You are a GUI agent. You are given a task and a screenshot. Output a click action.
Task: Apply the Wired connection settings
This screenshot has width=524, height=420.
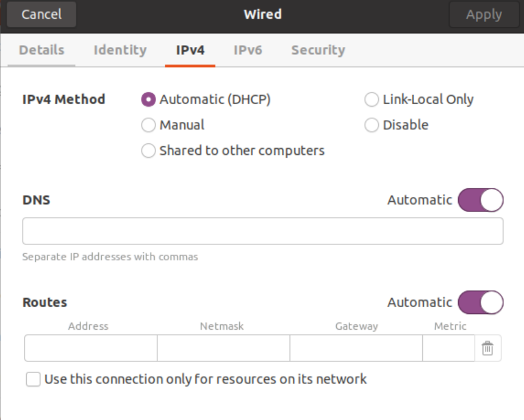484,15
